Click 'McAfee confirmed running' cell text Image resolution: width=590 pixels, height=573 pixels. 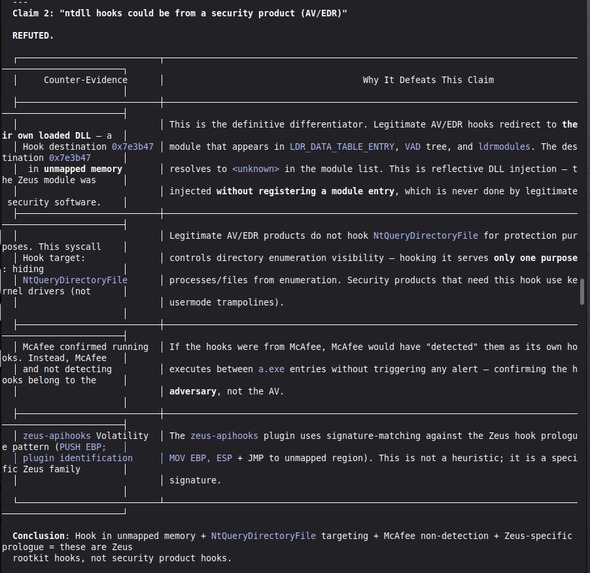click(x=85, y=347)
